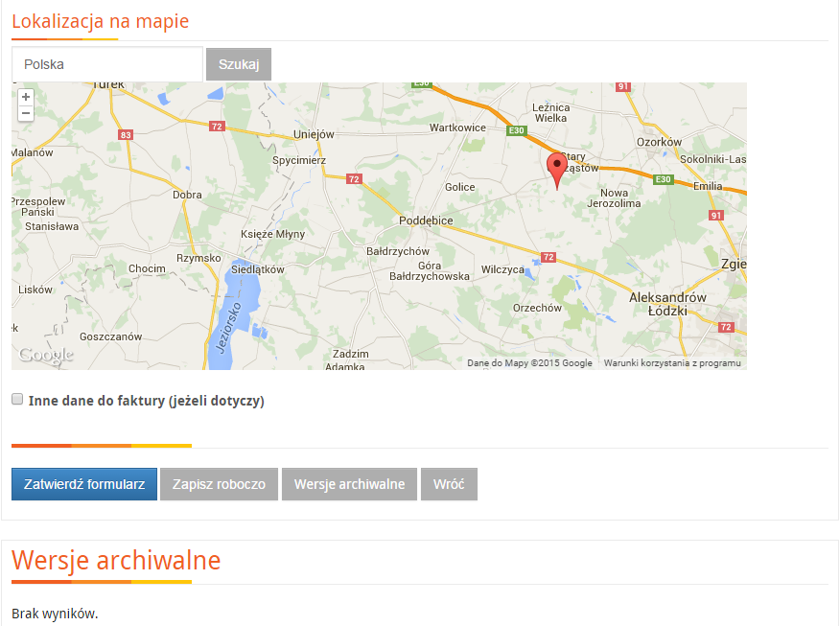The image size is (840, 626).
Task: Click Spycimierz label on map
Action: pyautogui.click(x=299, y=160)
